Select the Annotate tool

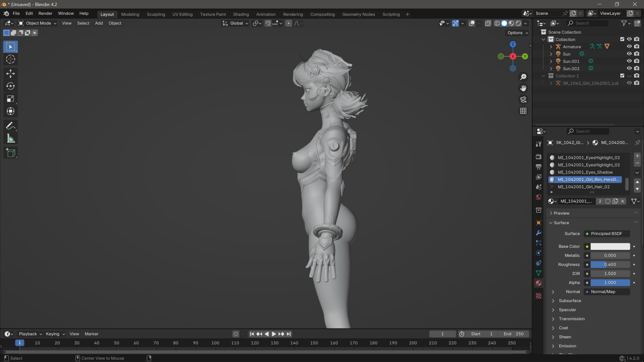click(x=10, y=126)
